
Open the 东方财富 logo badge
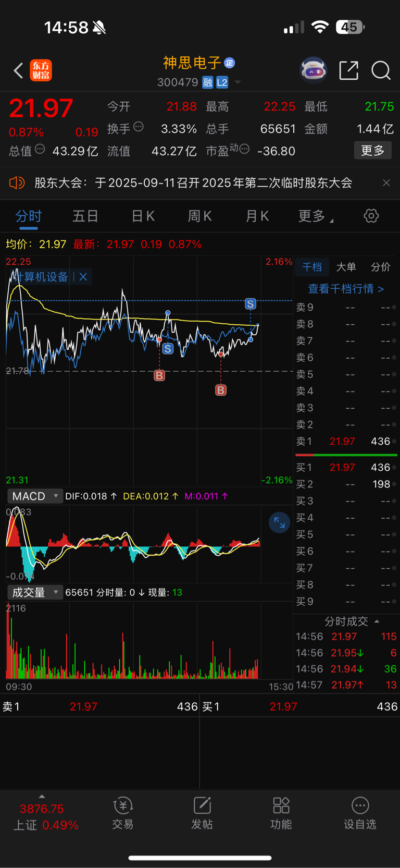point(41,70)
